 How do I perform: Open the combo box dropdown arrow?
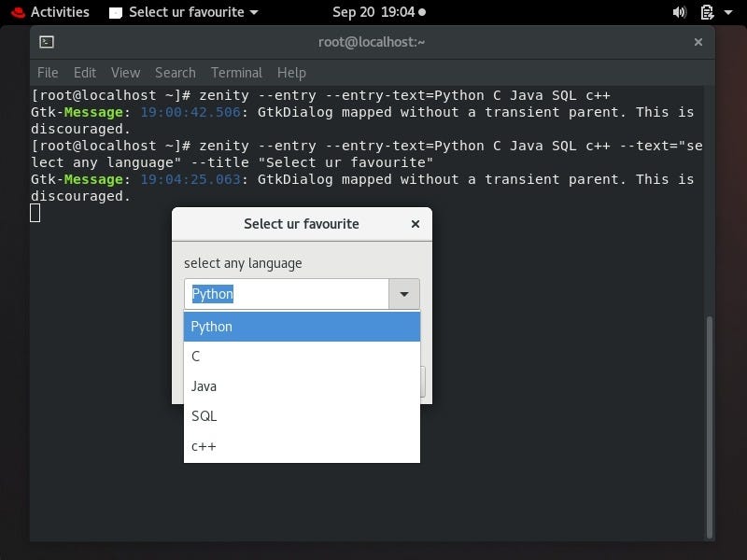tap(404, 293)
